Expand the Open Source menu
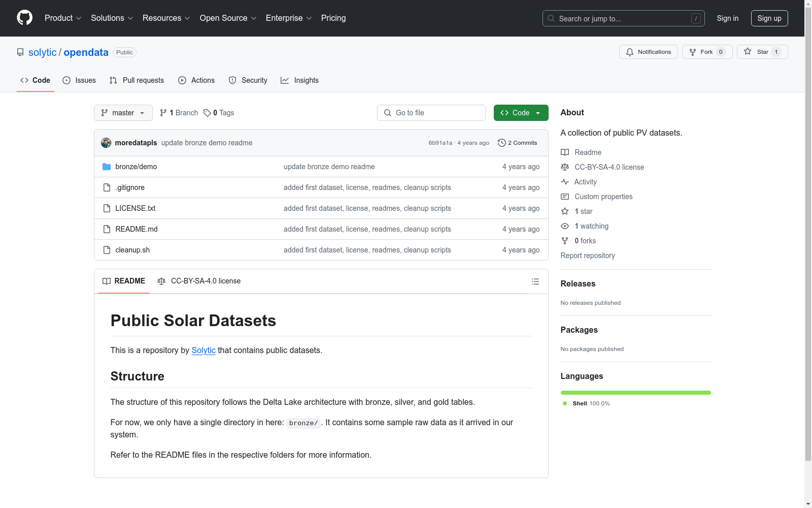Screen dimensions: 812x508 tap(228, 18)
